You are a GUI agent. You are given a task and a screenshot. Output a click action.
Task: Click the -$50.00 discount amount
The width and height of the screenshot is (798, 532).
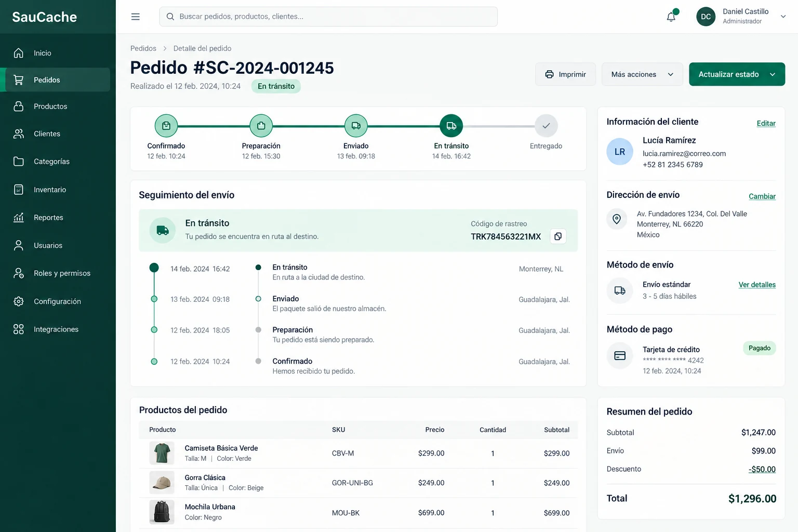click(762, 469)
